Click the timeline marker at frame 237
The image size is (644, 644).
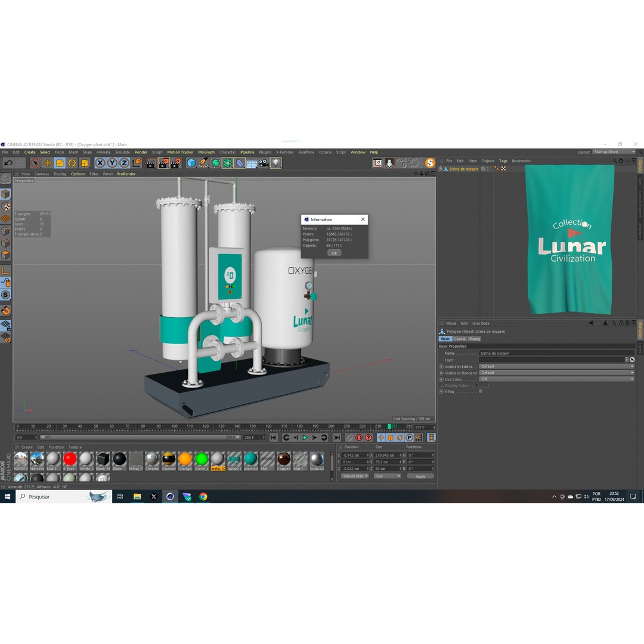pos(390,426)
